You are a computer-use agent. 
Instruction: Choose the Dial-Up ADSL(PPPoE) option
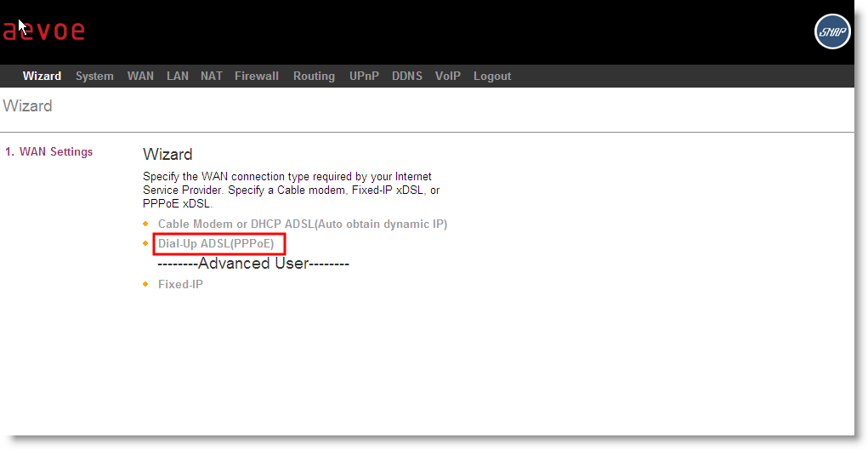[216, 243]
